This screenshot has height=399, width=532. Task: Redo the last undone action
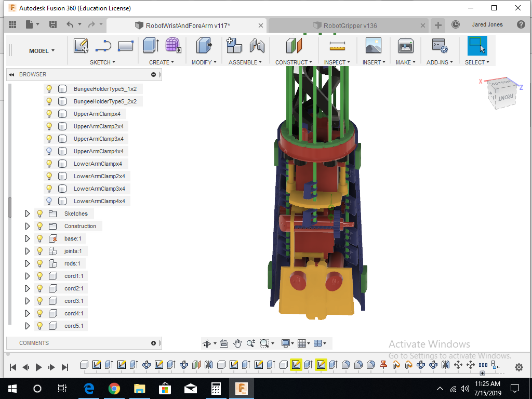click(91, 24)
